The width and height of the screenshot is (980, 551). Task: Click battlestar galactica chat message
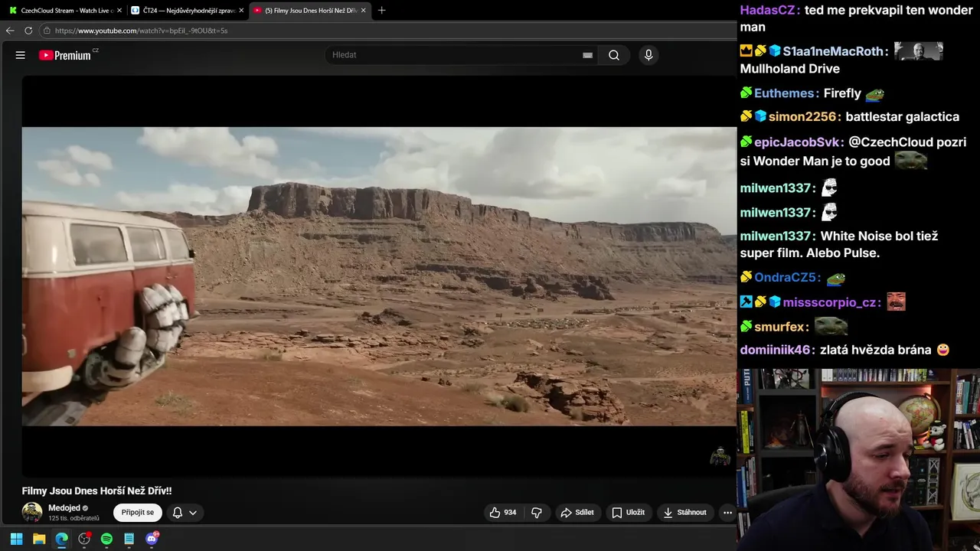[902, 117]
